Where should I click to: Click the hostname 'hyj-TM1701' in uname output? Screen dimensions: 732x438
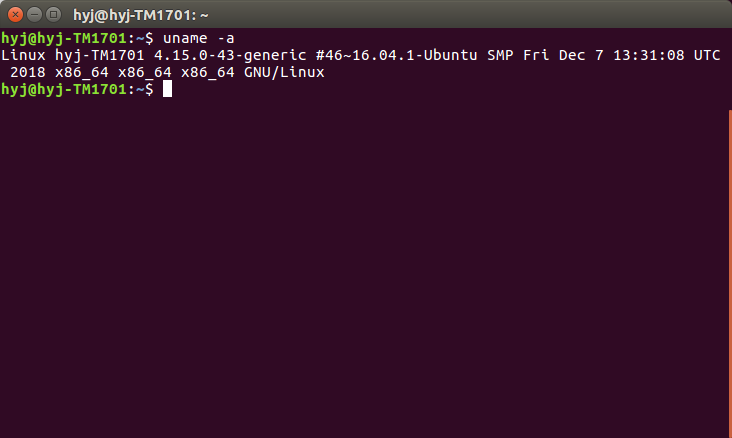(x=97, y=56)
